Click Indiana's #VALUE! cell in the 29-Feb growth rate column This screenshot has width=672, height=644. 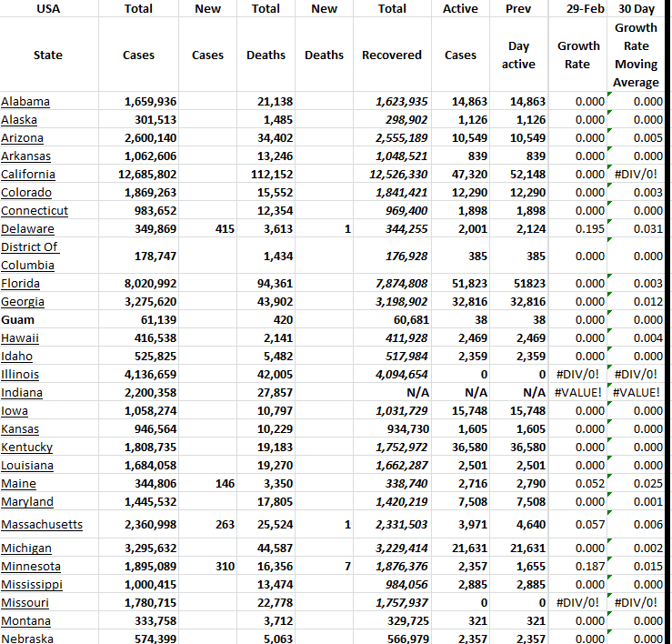578,392
